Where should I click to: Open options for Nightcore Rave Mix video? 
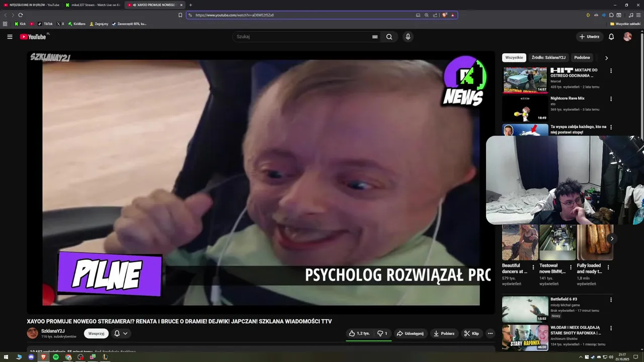(611, 99)
